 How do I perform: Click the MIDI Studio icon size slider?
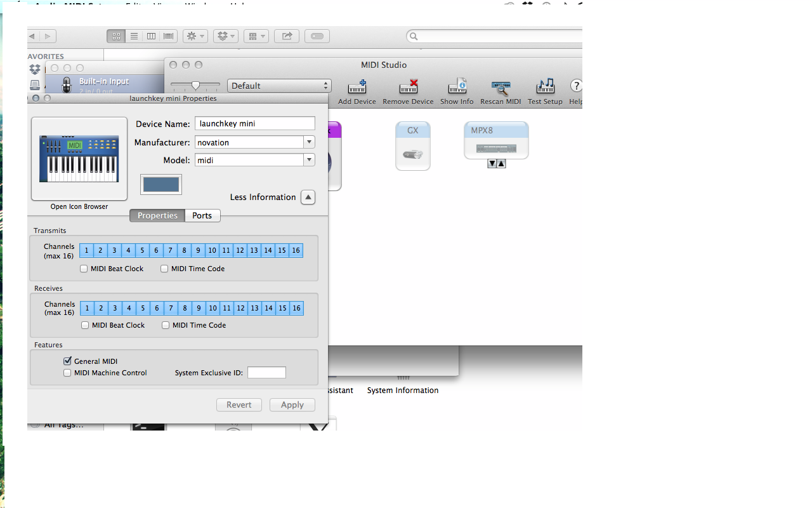click(195, 85)
